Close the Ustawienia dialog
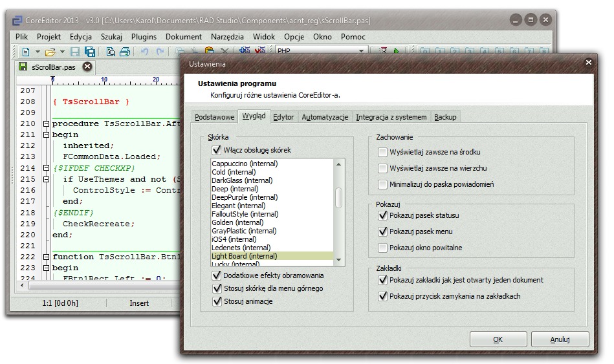The width and height of the screenshot is (614, 364). (588, 62)
